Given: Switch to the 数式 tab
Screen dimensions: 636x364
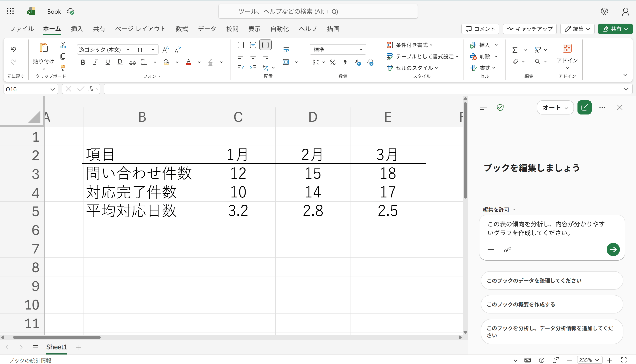Looking at the screenshot, I should coord(182,29).
